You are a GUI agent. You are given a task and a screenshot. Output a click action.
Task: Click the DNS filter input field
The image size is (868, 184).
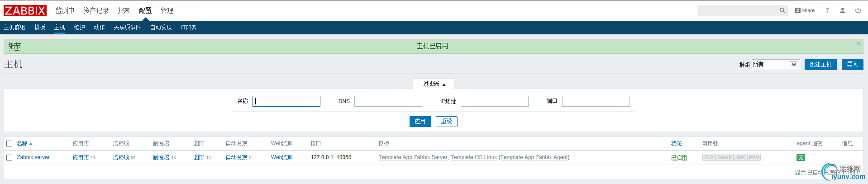pyautogui.click(x=388, y=101)
